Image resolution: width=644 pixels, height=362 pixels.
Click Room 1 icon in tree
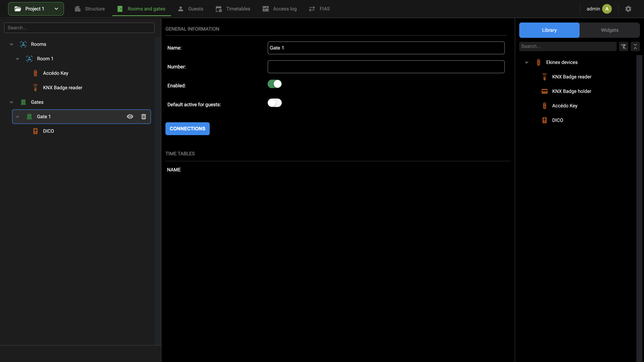pos(29,59)
